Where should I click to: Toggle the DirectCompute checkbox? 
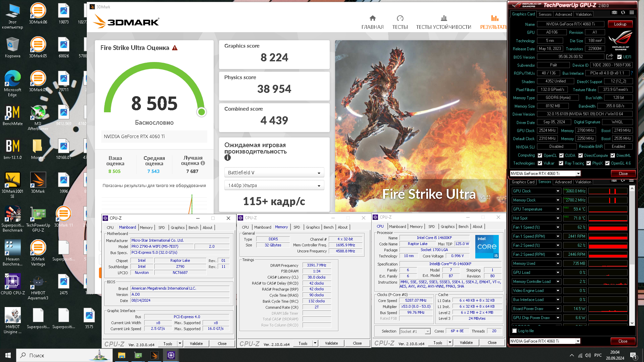(580, 156)
